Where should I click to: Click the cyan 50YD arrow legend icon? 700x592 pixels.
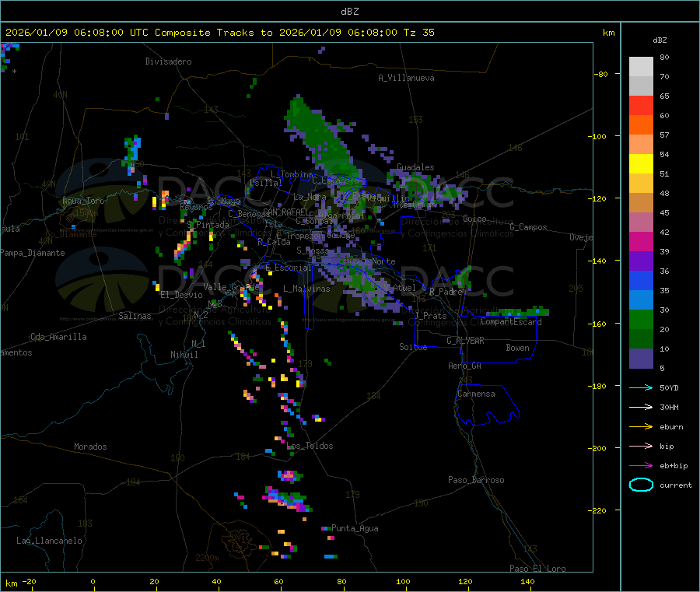coord(641,387)
